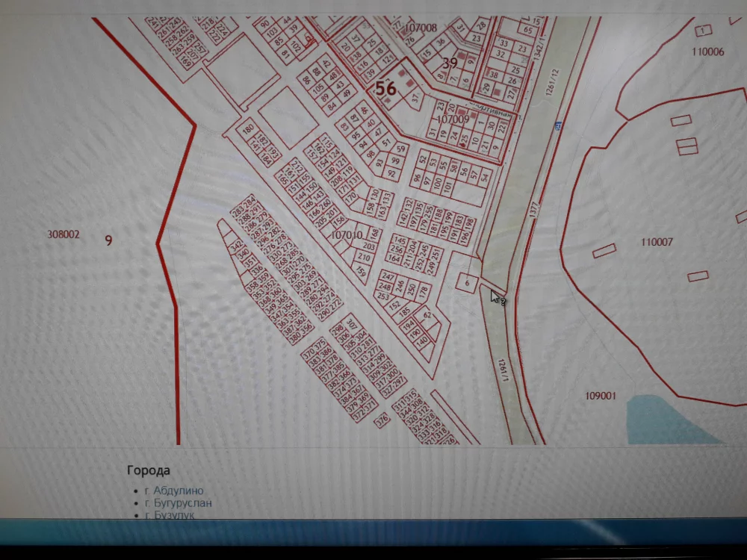747x560 pixels.
Task: Select cadastral block label 107010
Action: pyautogui.click(x=346, y=234)
